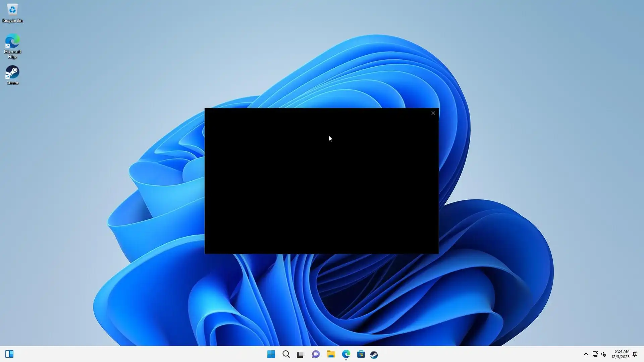The width and height of the screenshot is (644, 362).
Task: Click the taskbar Search magnifier icon
Action: [286, 354]
